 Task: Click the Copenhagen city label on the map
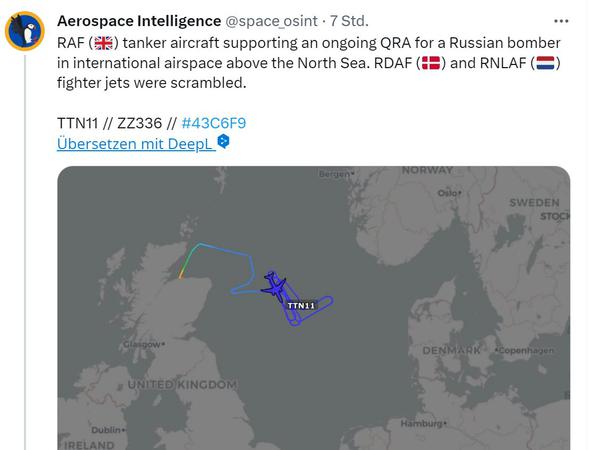525,350
